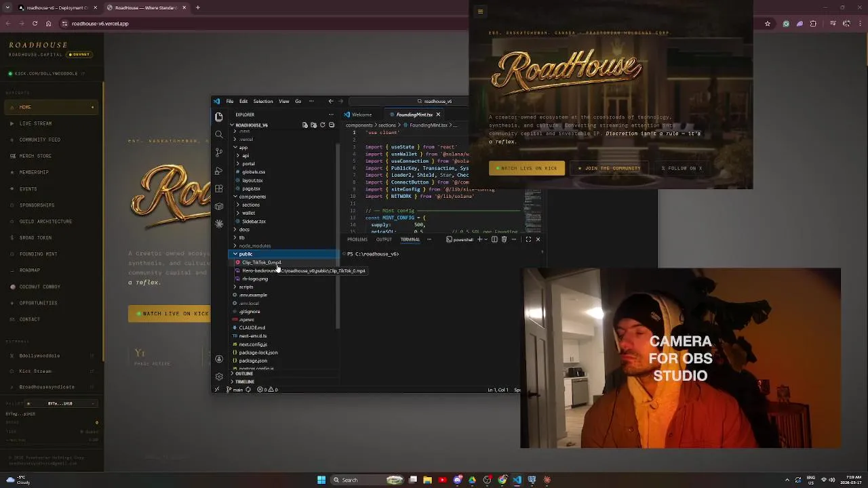Open the Search view in VS Code activity bar

pos(218,135)
